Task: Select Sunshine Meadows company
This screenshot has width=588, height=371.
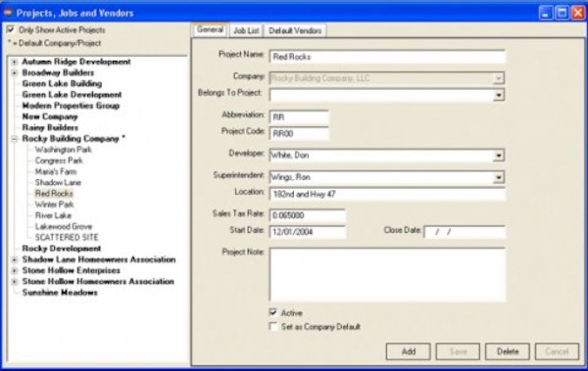Action: click(60, 293)
